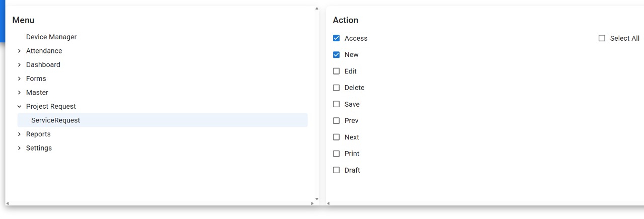
Task: Tick the Next action checkbox
Action: [x=337, y=137]
